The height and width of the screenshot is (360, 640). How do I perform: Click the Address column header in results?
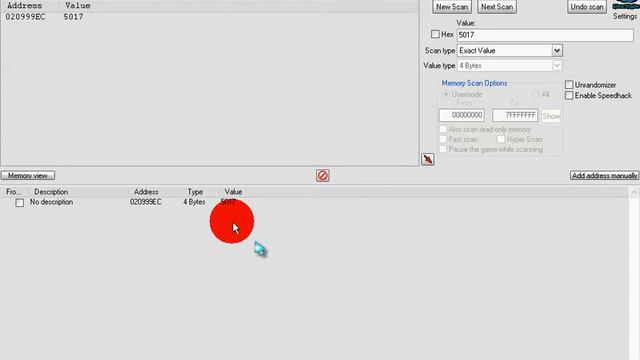tap(24, 6)
